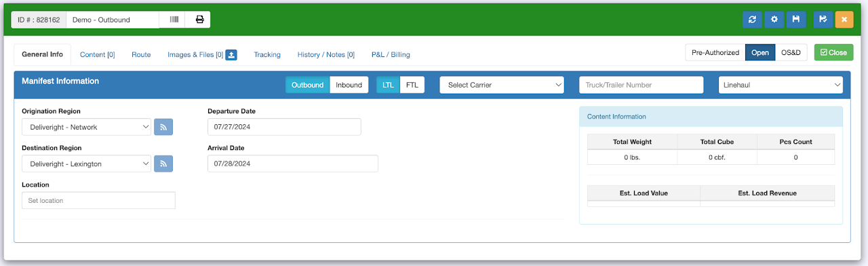The height and width of the screenshot is (266, 868).
Task: Click the Truck/Trailer Number field
Action: 642,85
